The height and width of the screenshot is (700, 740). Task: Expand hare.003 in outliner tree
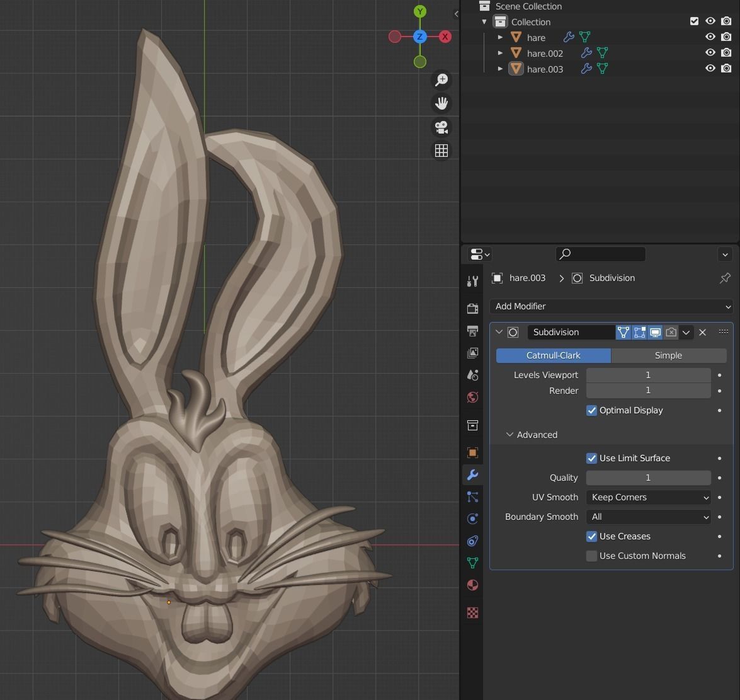click(500, 69)
